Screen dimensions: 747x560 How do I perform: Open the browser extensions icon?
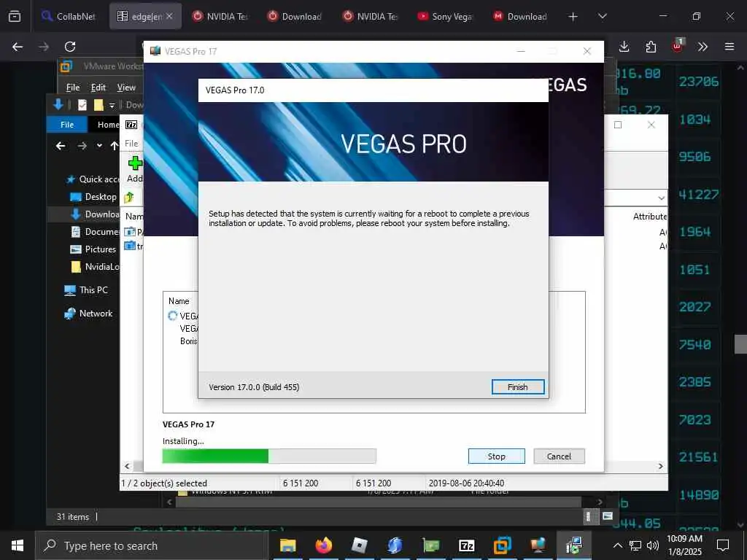pos(651,47)
